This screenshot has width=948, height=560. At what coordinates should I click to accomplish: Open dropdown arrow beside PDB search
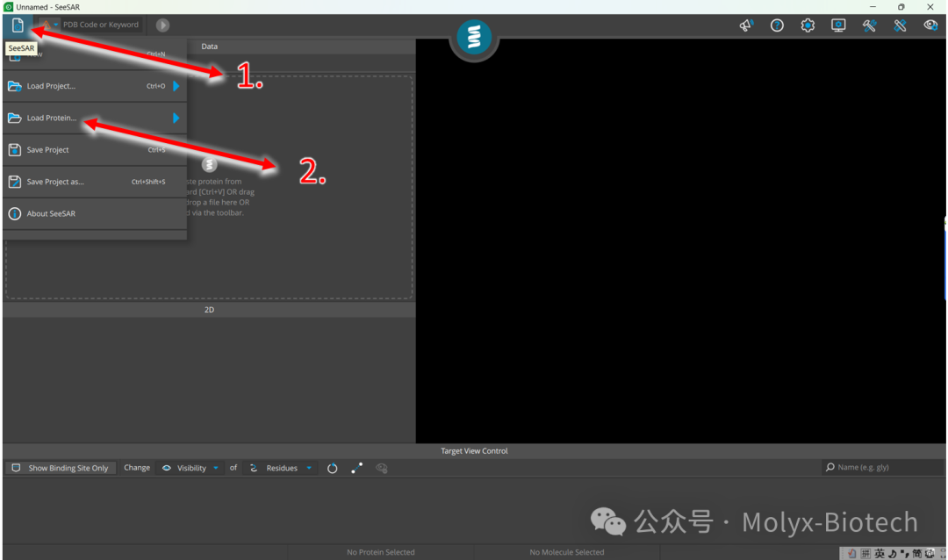[55, 25]
